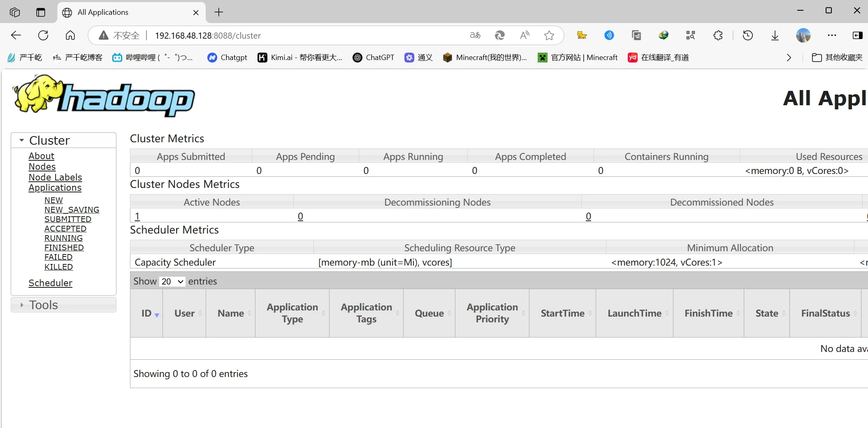Open the translate page icon

point(475,35)
